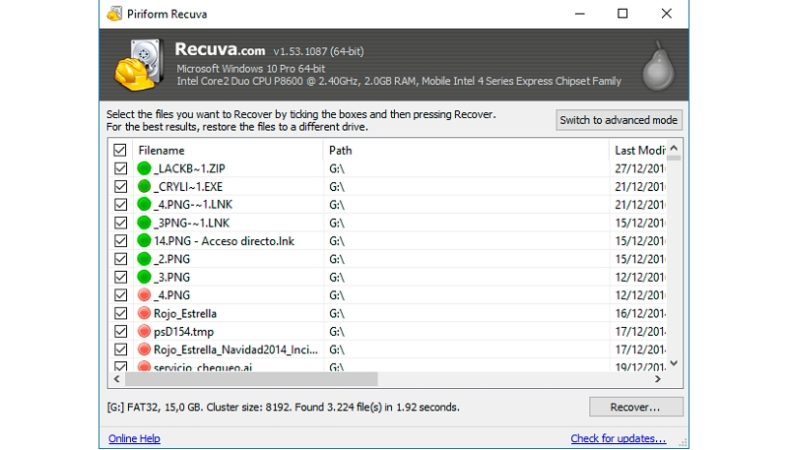The image size is (788, 450).
Task: Switch to advanced mode
Action: tap(619, 120)
